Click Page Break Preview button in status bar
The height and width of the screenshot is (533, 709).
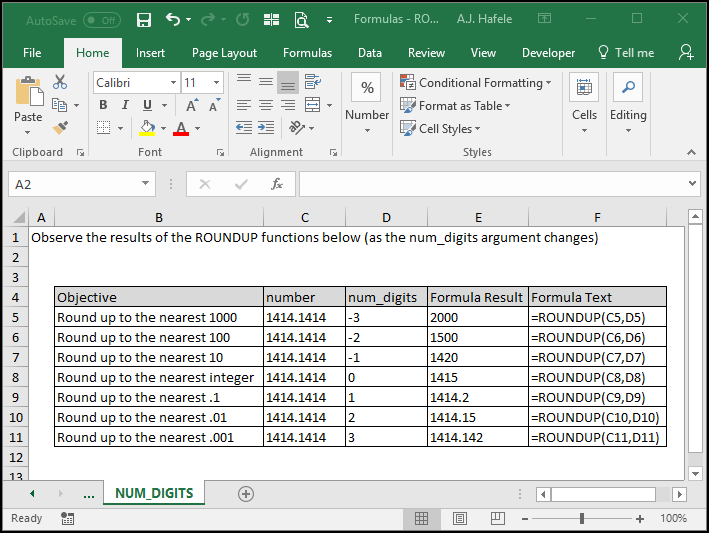498,519
